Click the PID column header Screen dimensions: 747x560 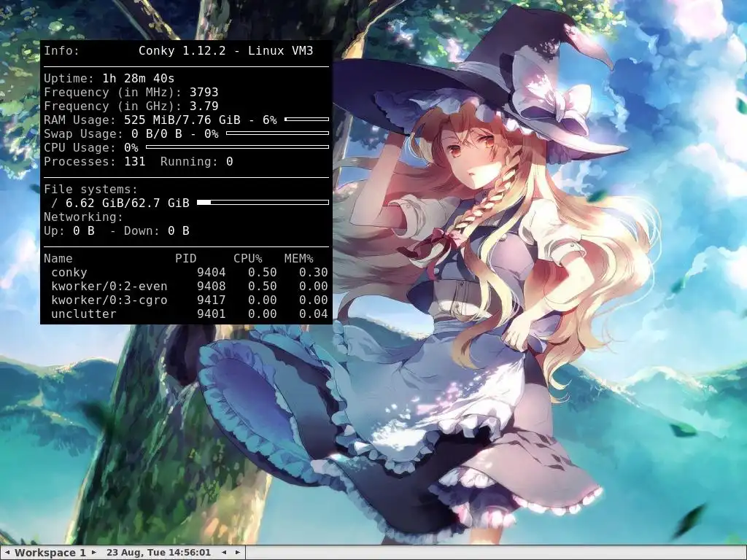186,258
